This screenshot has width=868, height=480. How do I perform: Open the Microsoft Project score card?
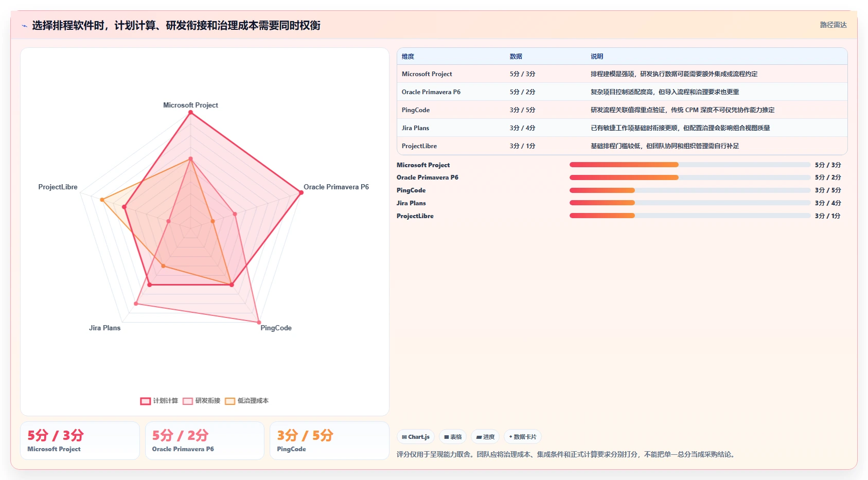[x=80, y=440]
